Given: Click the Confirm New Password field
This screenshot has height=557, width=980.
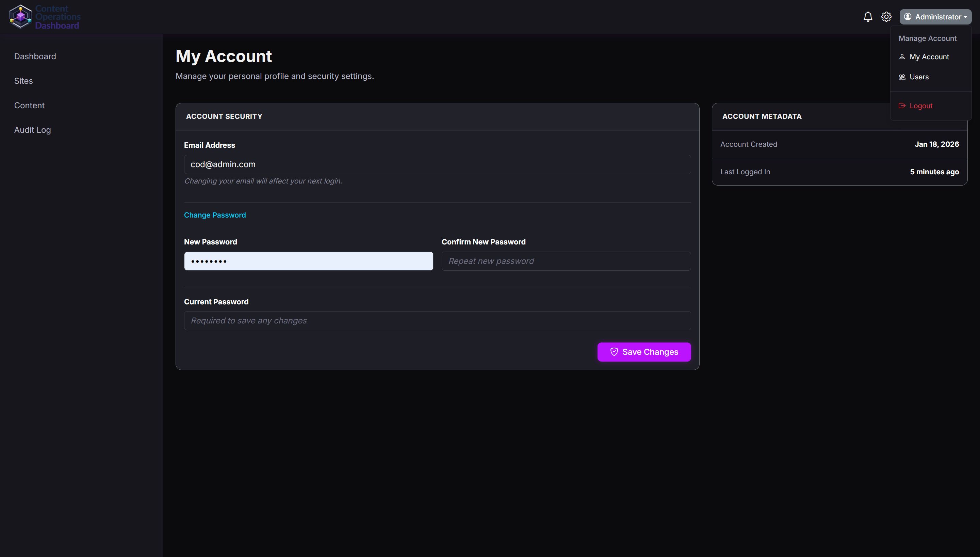Looking at the screenshot, I should pos(566,261).
